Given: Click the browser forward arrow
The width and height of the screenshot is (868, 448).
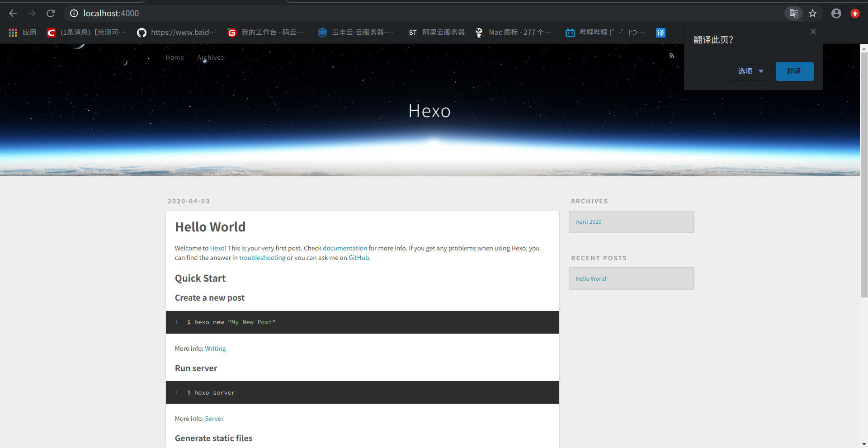Looking at the screenshot, I should (32, 13).
